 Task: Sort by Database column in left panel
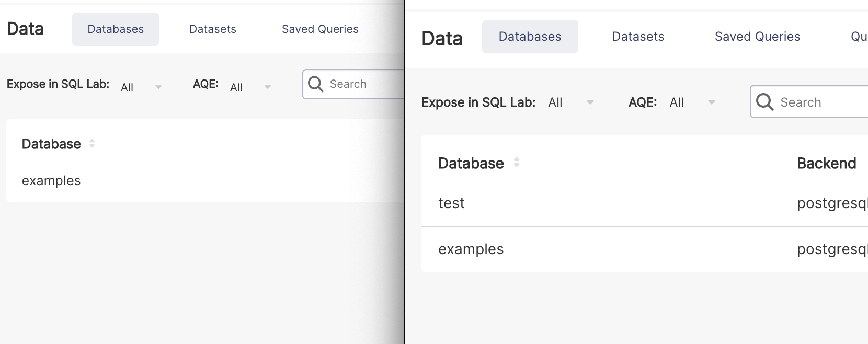point(92,144)
